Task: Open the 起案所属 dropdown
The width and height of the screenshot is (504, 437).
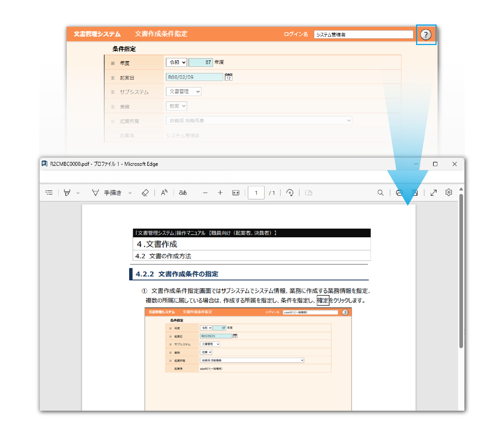Action: tap(259, 121)
